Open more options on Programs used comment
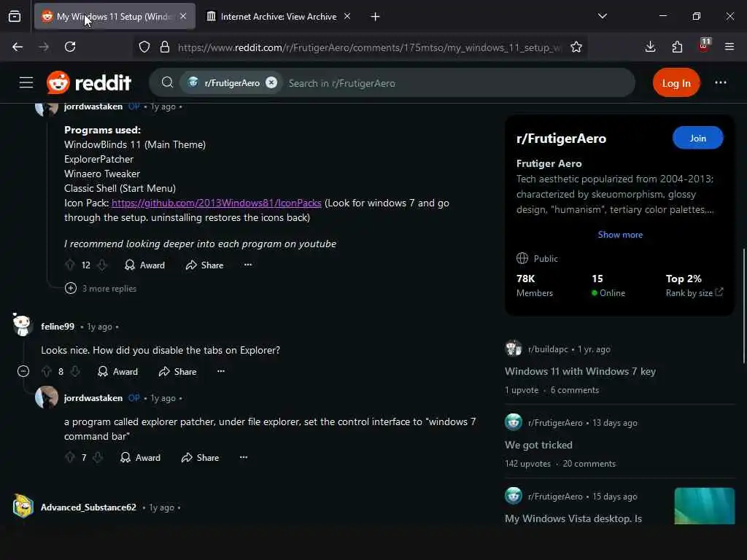 tap(248, 265)
